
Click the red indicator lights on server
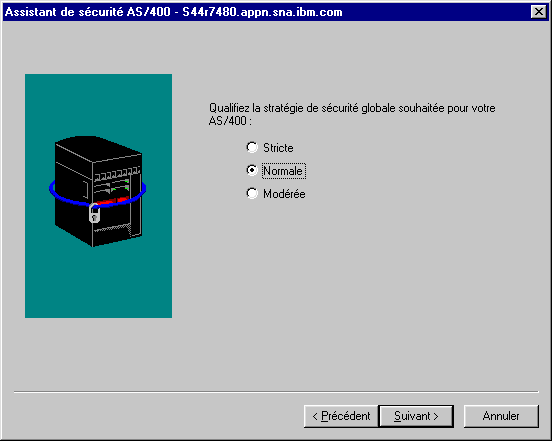(113, 201)
